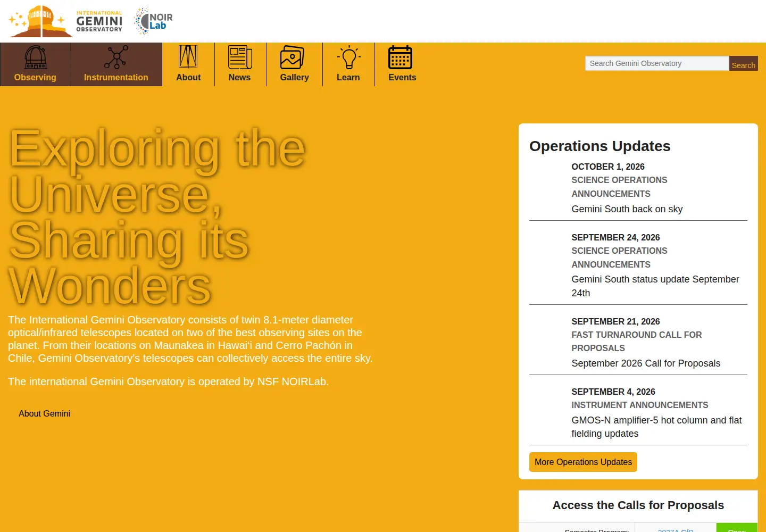The height and width of the screenshot is (532, 766).
Task: Open the Events calendar icon
Action: point(400,57)
